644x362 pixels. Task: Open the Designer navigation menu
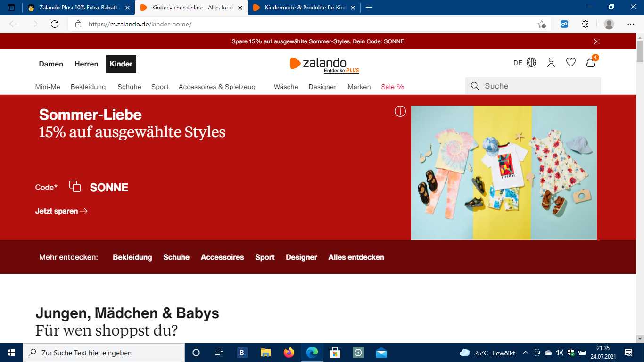tap(322, 87)
